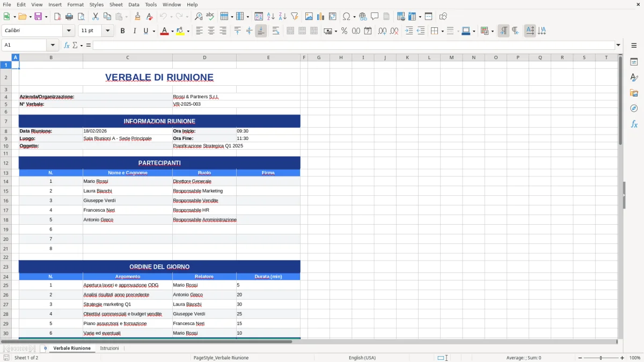This screenshot has width=644, height=362.
Task: Toggle bold formatting
Action: [122, 31]
